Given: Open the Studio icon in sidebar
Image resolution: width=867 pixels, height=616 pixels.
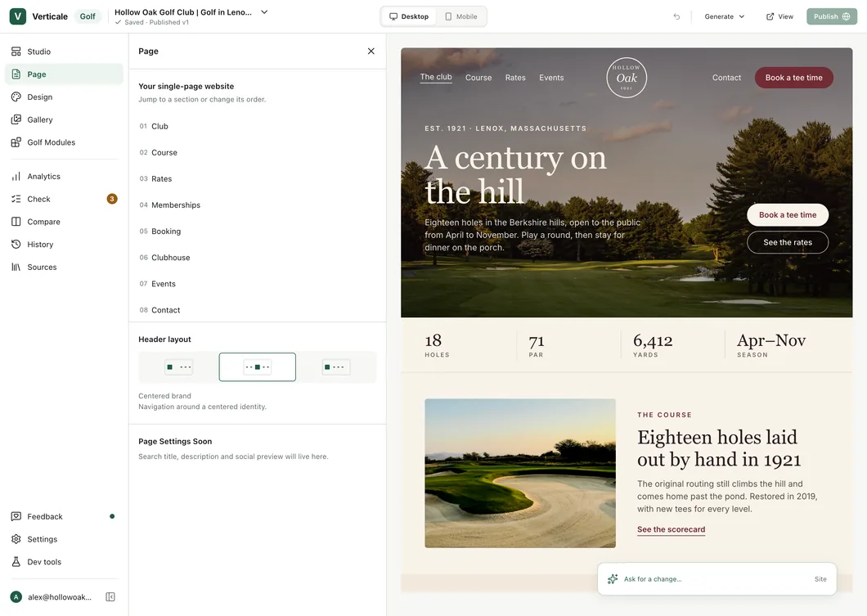Looking at the screenshot, I should coord(16,52).
